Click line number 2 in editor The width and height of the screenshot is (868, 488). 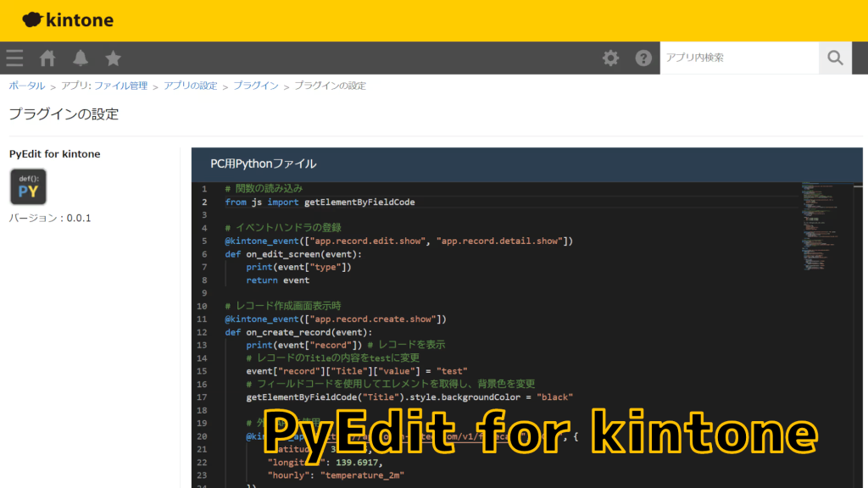point(204,202)
